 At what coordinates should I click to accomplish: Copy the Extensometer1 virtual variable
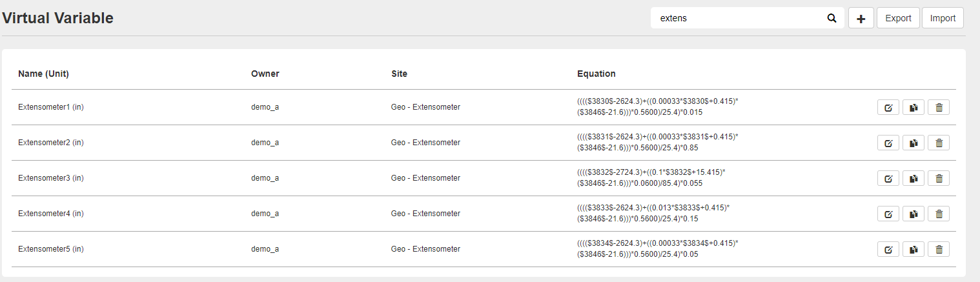914,108
